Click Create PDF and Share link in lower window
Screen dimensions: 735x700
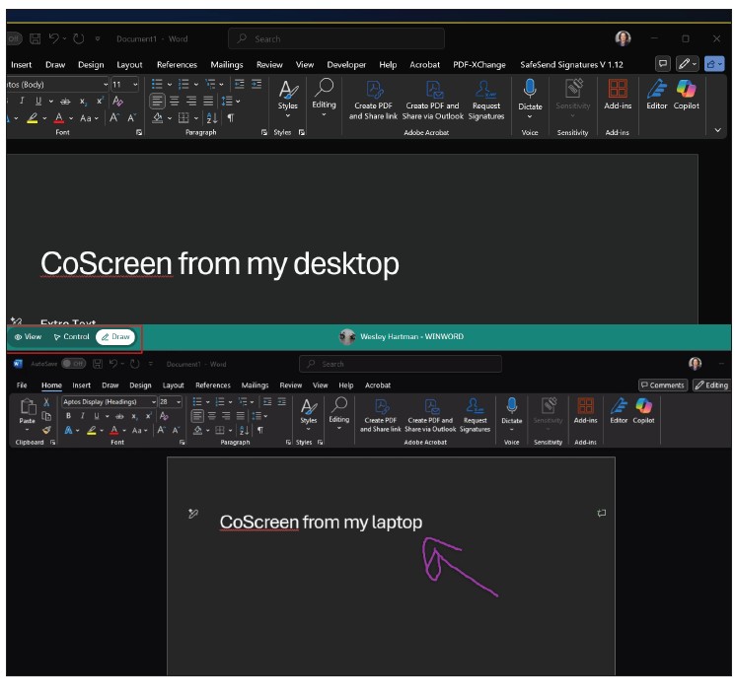(x=380, y=410)
